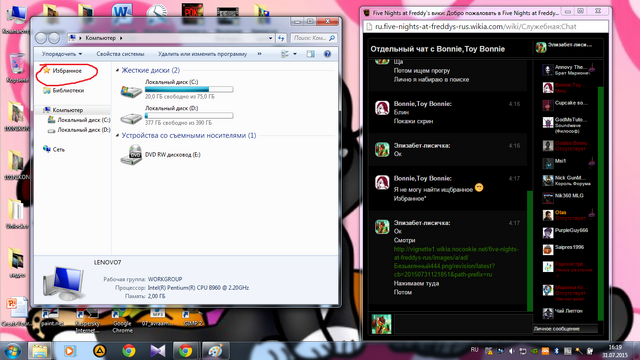Click Paint palette icon on the taskbar
This screenshot has width=640, height=360.
click(x=215, y=351)
